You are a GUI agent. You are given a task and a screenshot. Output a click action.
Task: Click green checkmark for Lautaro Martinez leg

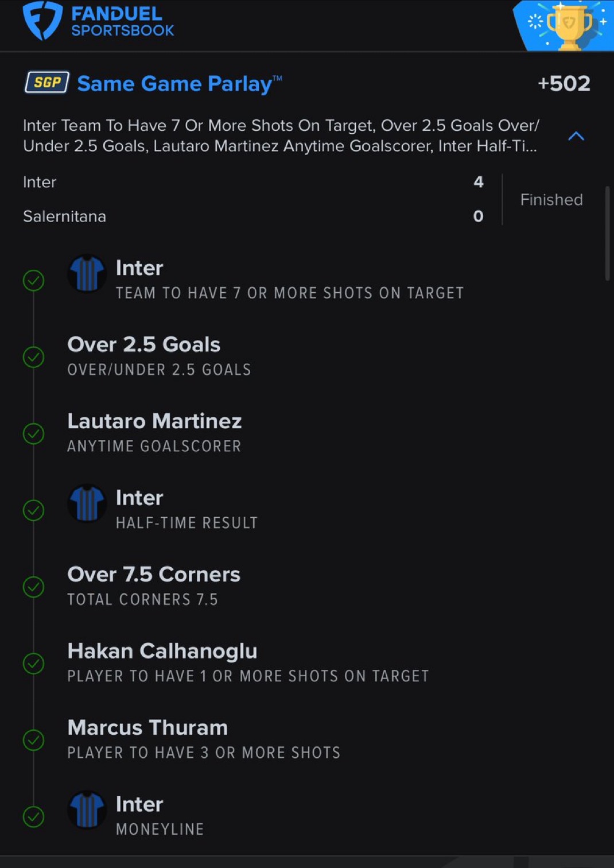(x=33, y=433)
